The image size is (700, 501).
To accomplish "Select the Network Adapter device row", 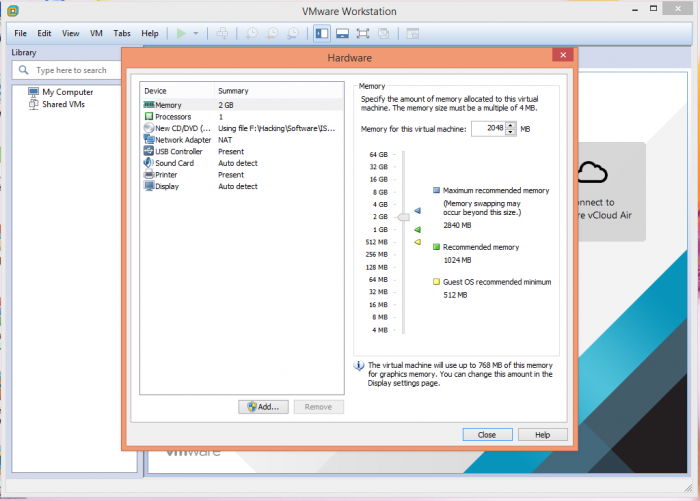I will coord(242,140).
